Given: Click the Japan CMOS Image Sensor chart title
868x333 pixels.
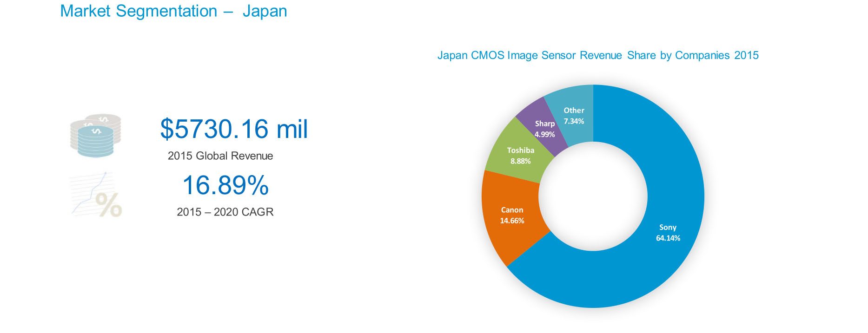Looking at the screenshot, I should [598, 55].
